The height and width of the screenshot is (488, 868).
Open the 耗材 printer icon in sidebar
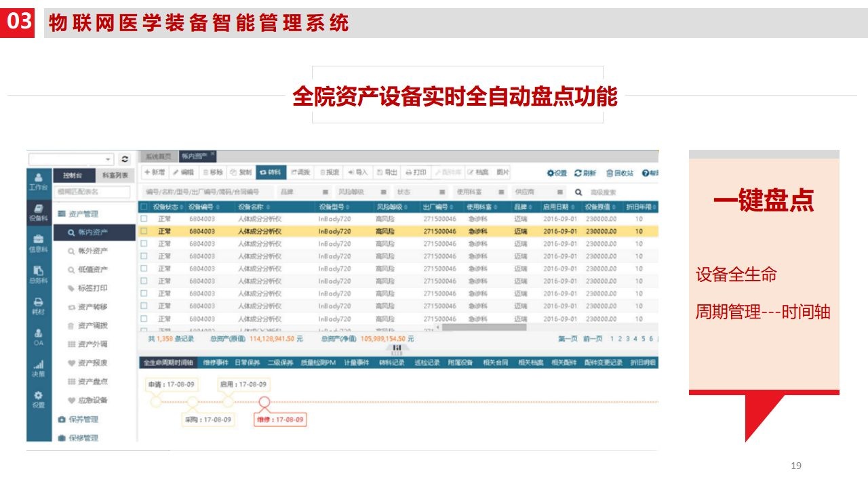tap(39, 306)
